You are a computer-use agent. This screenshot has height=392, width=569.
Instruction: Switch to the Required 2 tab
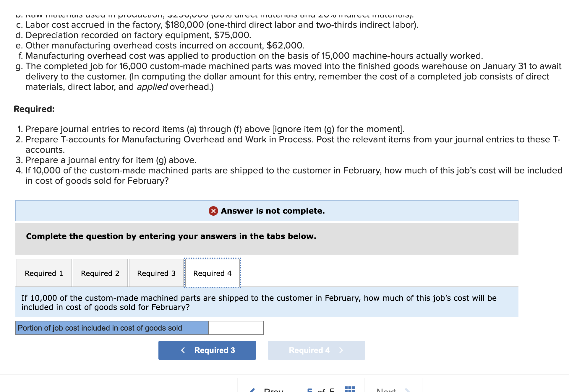pyautogui.click(x=100, y=273)
